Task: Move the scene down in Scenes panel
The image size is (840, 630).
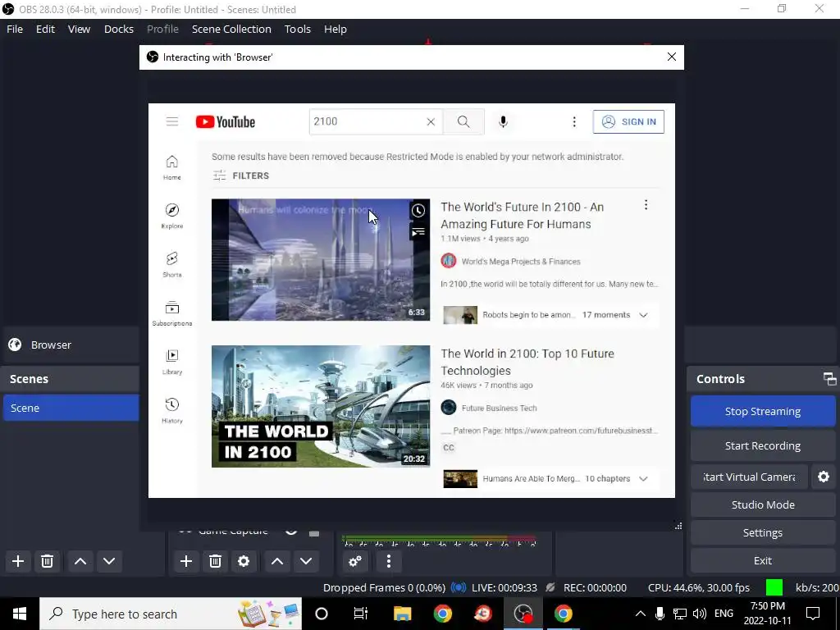Action: click(109, 561)
